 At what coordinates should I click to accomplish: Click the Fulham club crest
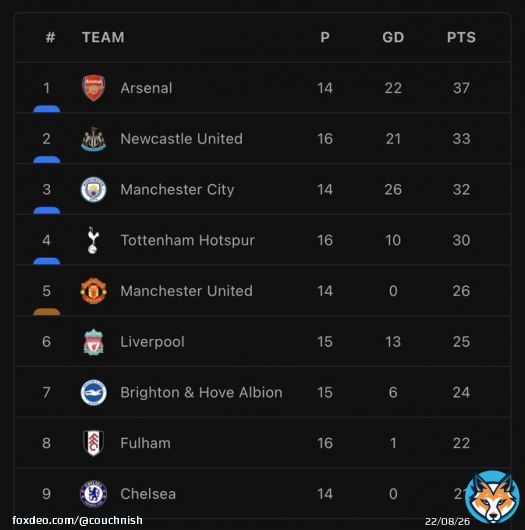[x=93, y=443]
